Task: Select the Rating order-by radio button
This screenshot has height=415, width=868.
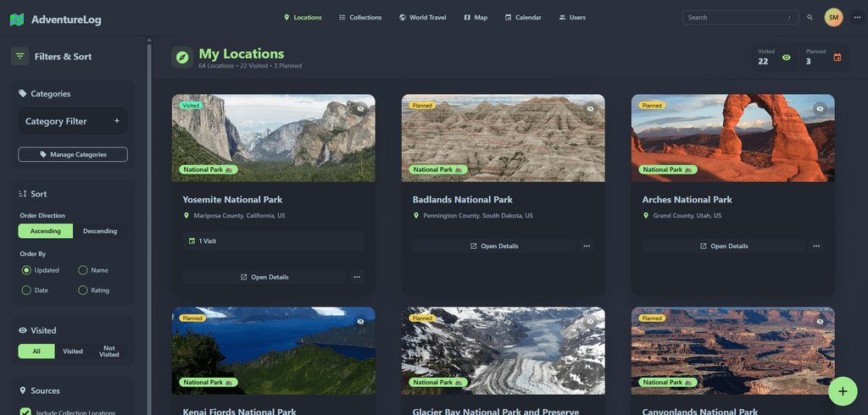Action: pyautogui.click(x=83, y=290)
